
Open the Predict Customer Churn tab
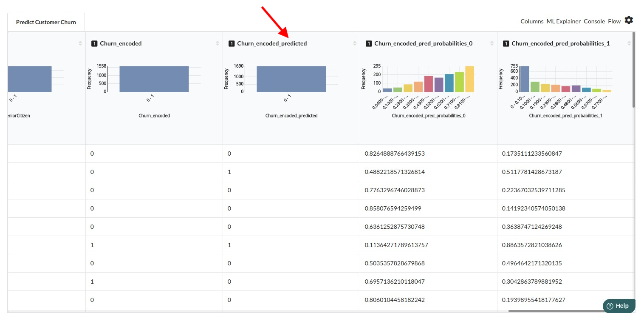46,22
